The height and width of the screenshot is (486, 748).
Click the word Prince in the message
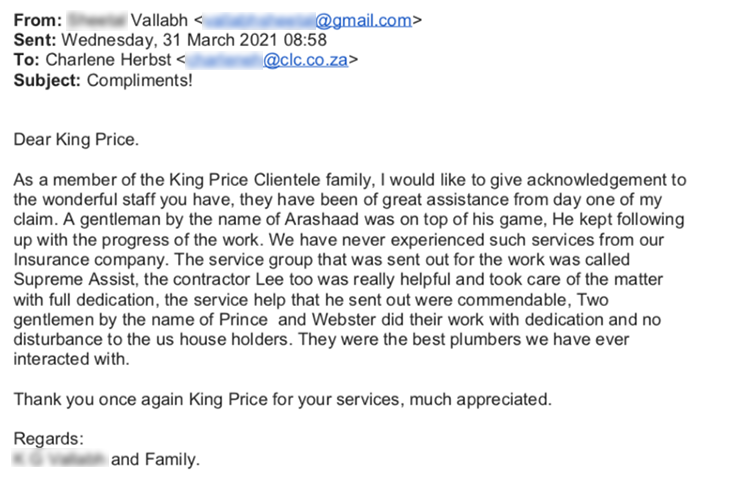point(243,319)
